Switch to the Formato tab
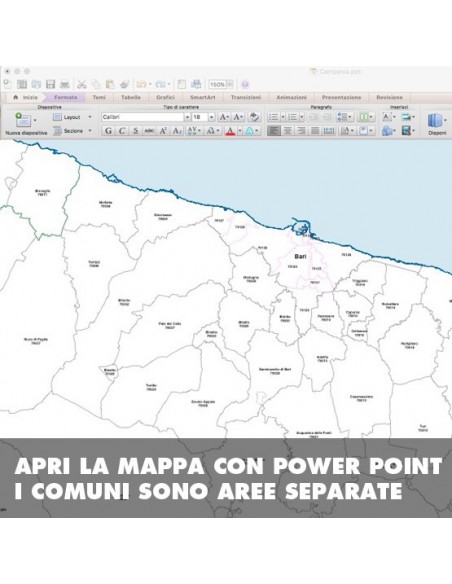452x584 pixels. click(66, 97)
